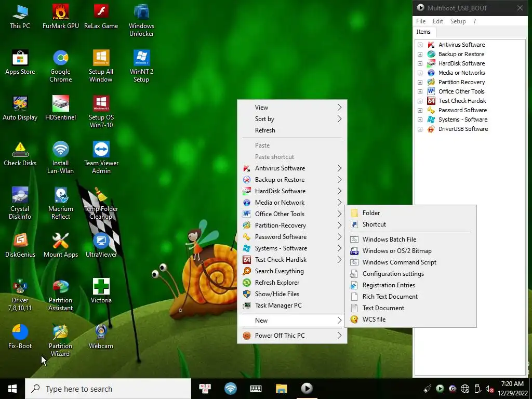Select Partition Wizard desktop icon
The height and width of the screenshot is (399, 532).
[60, 340]
